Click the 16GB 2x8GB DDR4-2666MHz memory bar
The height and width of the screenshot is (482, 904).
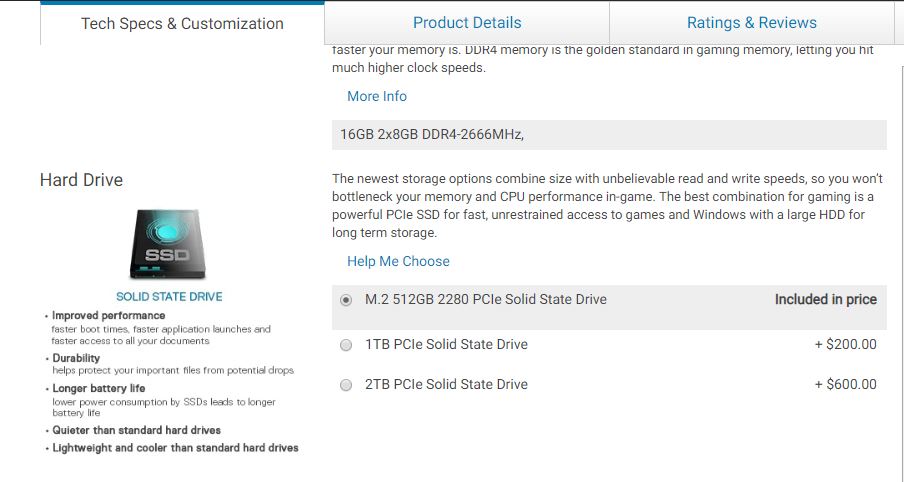[609, 135]
